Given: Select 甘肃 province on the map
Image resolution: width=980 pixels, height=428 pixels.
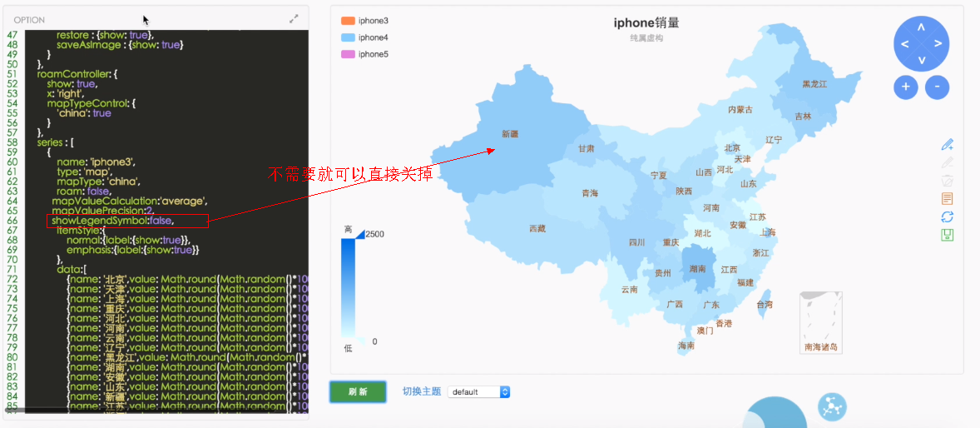Looking at the screenshot, I should pyautogui.click(x=587, y=149).
